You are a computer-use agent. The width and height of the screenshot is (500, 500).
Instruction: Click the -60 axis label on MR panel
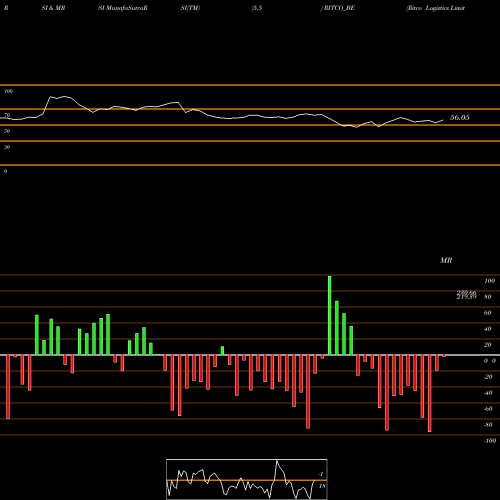click(x=488, y=409)
